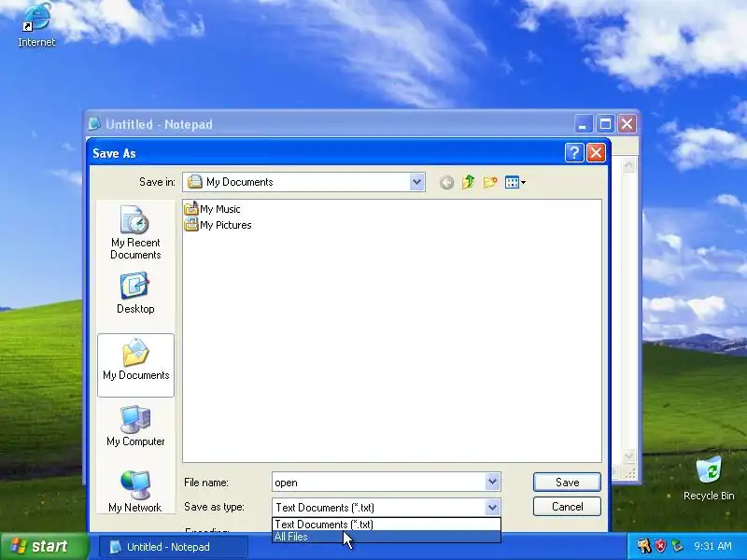Select the My Music folder
747x560 pixels.
point(213,209)
